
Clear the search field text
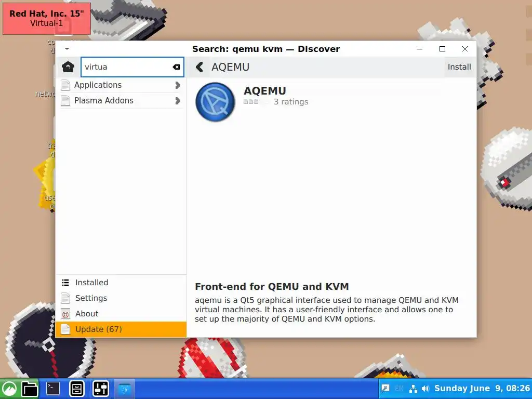176,67
